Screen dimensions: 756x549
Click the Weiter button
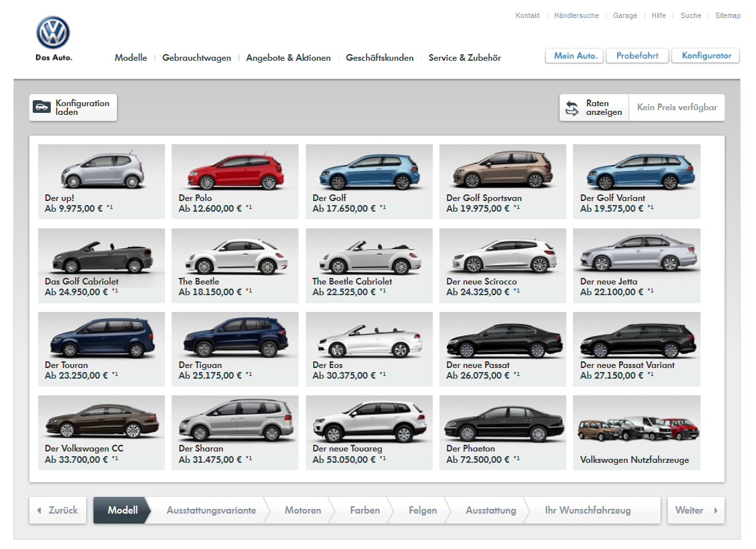coord(696,510)
